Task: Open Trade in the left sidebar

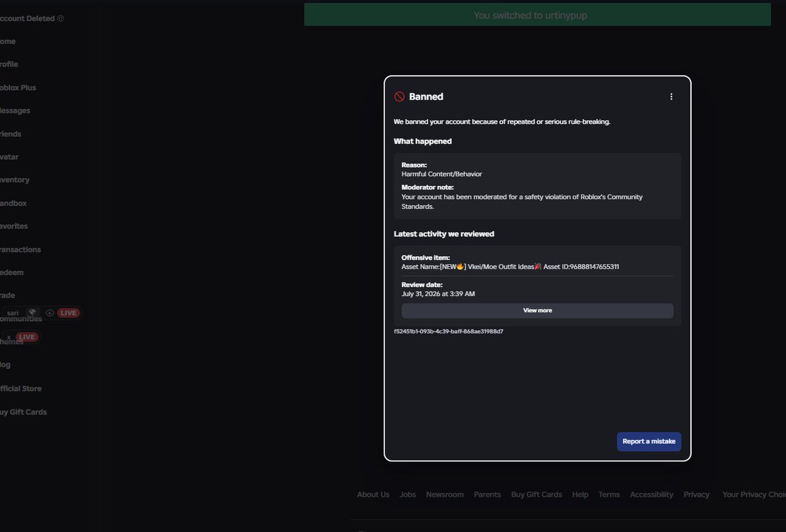Action: [x=8, y=295]
